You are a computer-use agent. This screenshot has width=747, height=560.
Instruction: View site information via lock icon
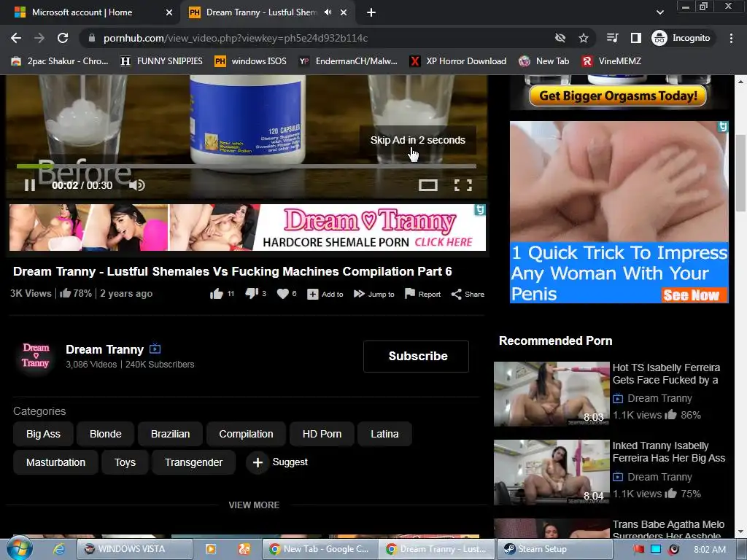pyautogui.click(x=92, y=38)
